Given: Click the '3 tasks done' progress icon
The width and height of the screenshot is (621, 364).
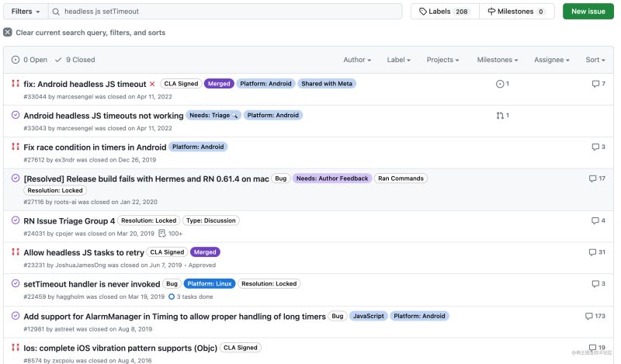Looking at the screenshot, I should point(172,296).
